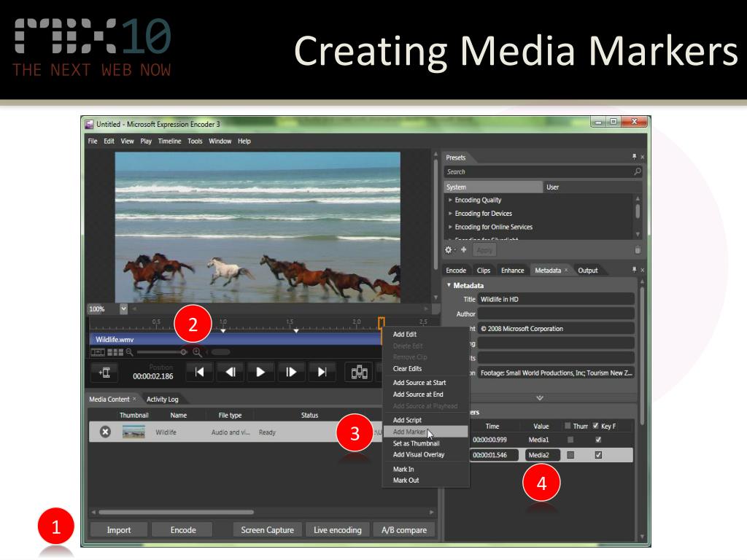Click the Expression Encoder icon in title bar
The width and height of the screenshot is (747, 560).
[x=89, y=124]
